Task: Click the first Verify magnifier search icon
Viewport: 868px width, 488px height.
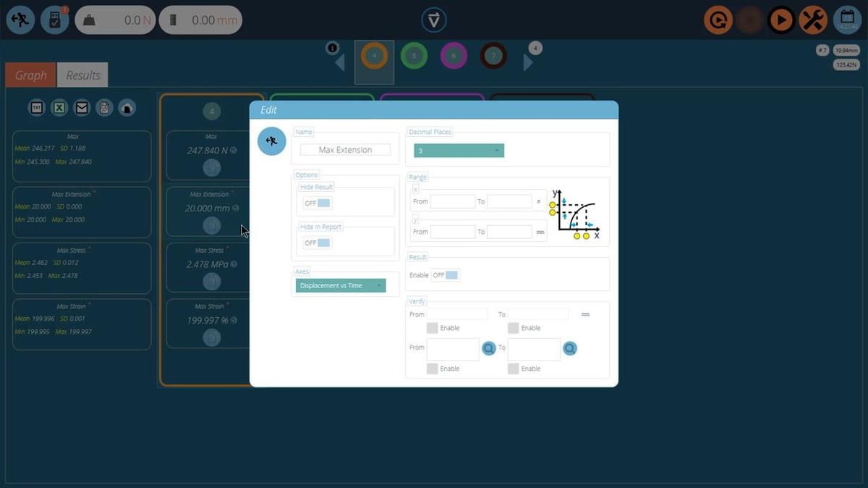Action: tap(489, 349)
